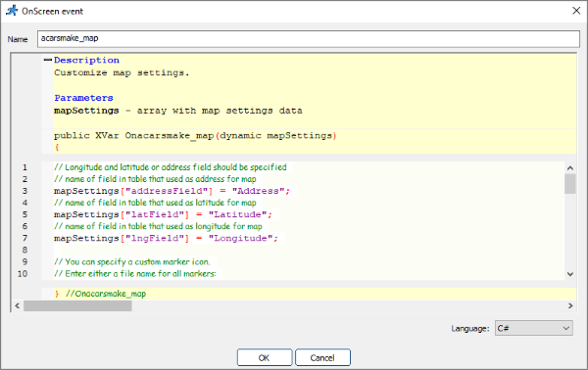This screenshot has width=588, height=370.
Task: Click 'Customize map settings.' text
Action: (x=122, y=72)
